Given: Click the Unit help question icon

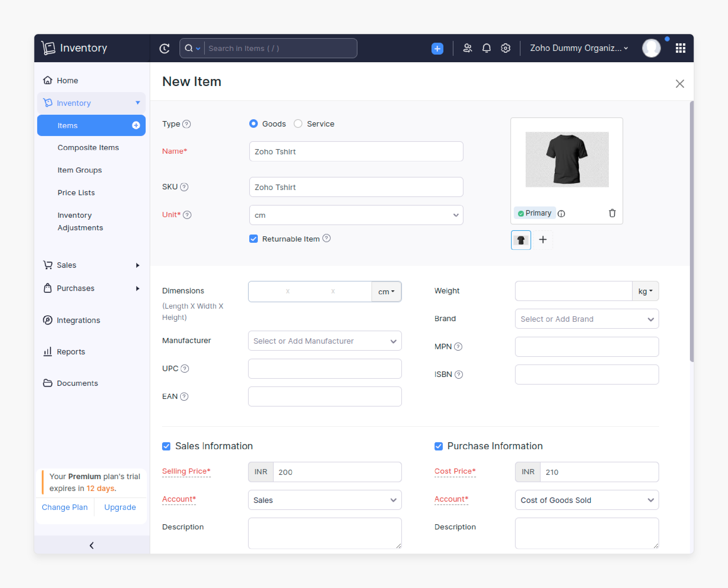Looking at the screenshot, I should (187, 215).
